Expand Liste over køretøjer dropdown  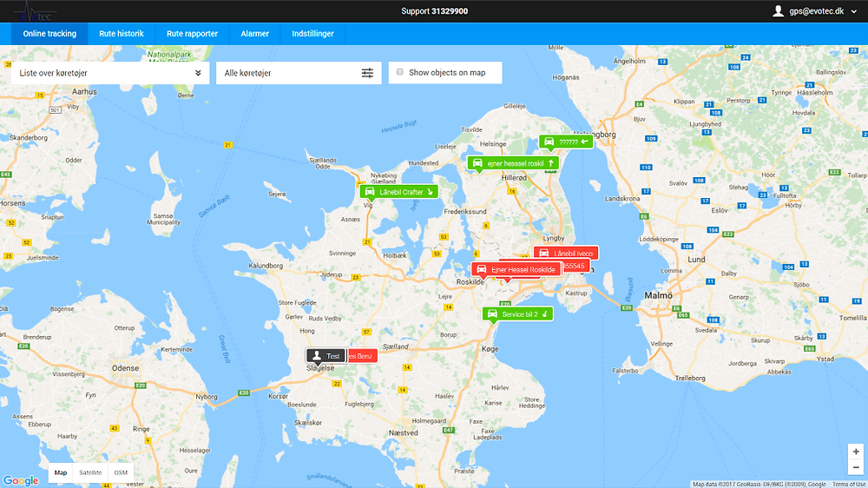pos(110,73)
